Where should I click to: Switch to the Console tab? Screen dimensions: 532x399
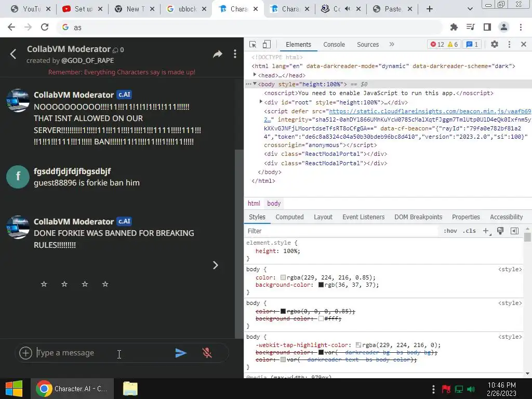coord(334,45)
